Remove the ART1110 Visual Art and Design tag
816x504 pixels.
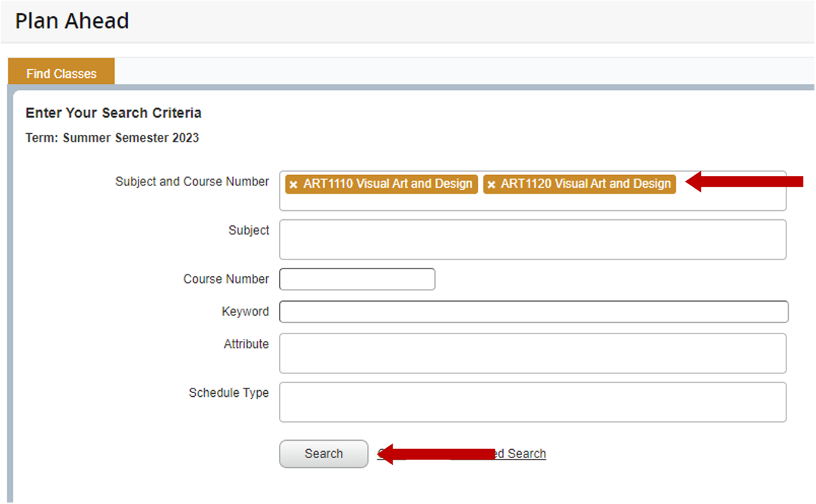click(293, 185)
